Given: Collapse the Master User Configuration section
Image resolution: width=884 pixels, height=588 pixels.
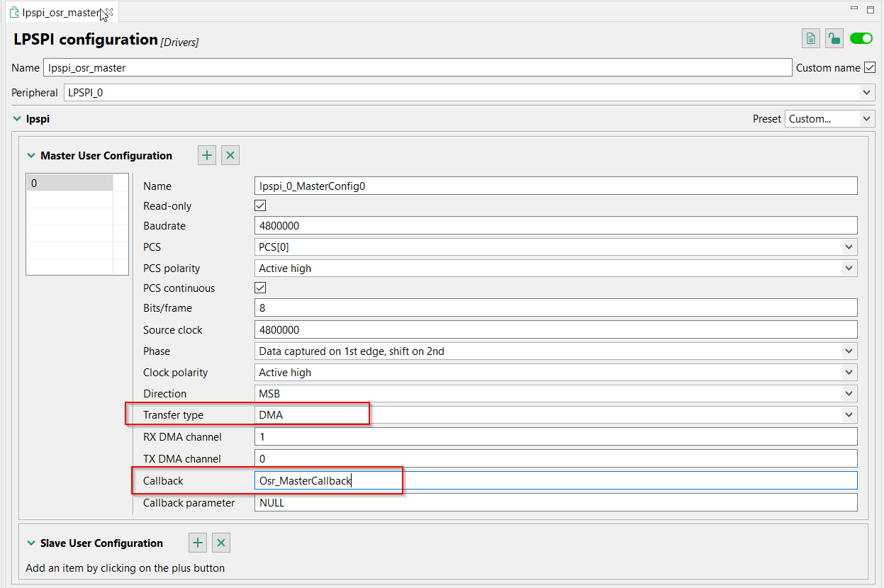Looking at the screenshot, I should (31, 156).
